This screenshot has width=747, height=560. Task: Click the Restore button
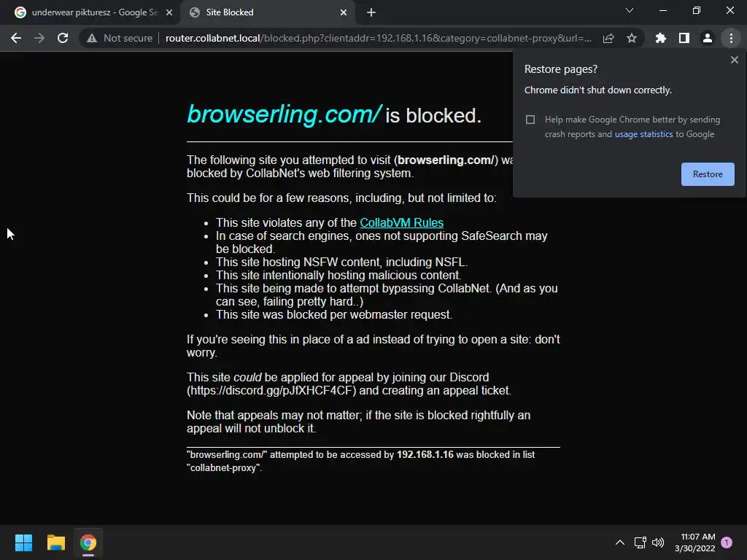tap(708, 174)
